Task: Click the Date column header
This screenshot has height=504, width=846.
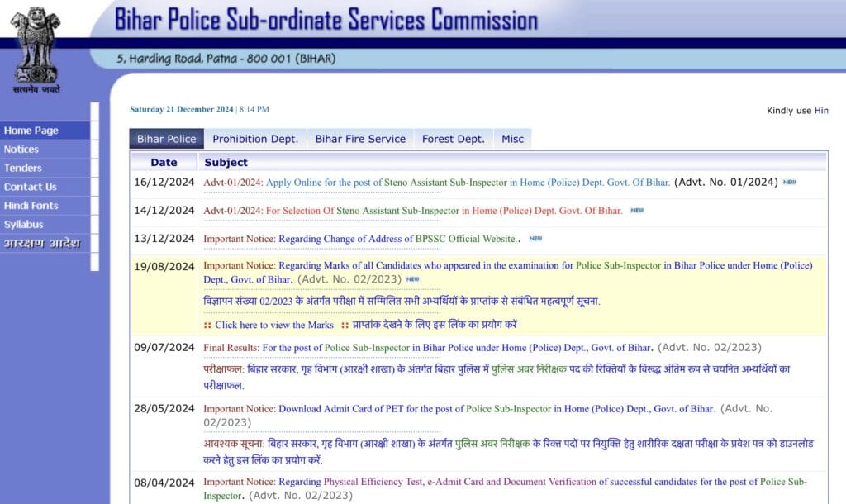Action: click(164, 163)
